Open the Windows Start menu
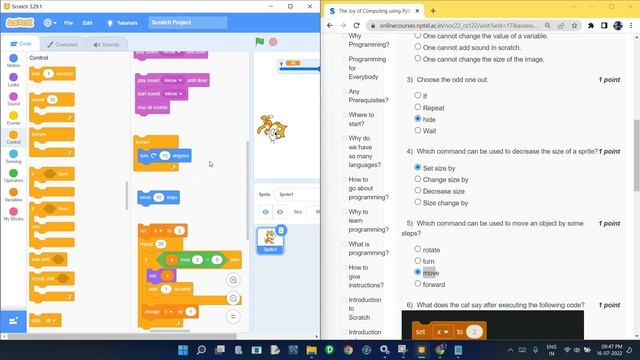640x360 pixels. click(183, 350)
